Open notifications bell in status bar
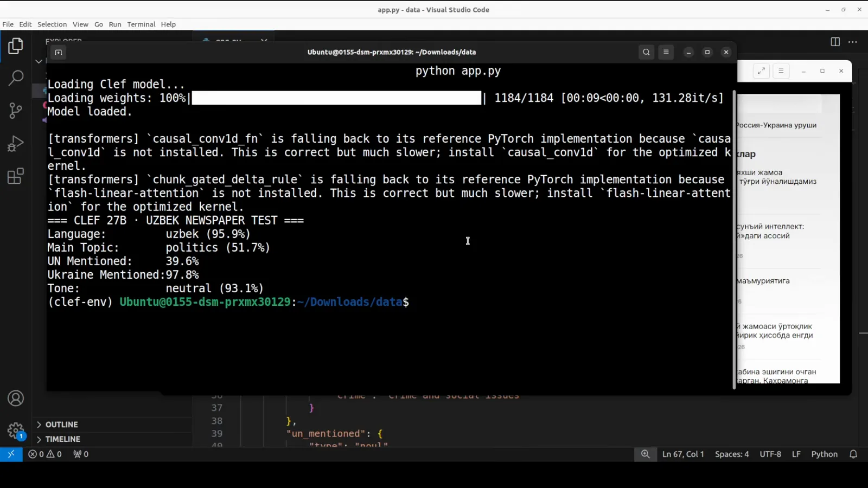 853,454
